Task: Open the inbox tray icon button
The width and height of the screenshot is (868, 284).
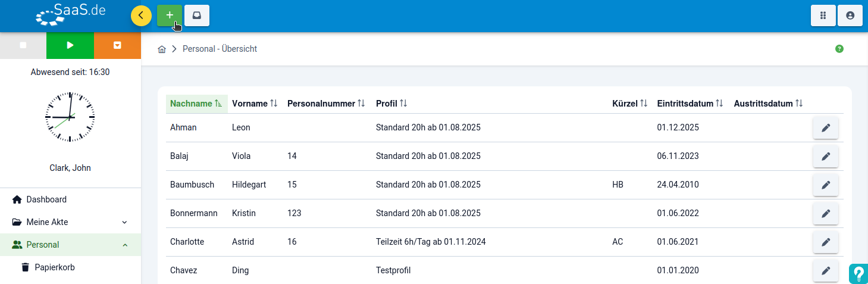Action: (197, 15)
